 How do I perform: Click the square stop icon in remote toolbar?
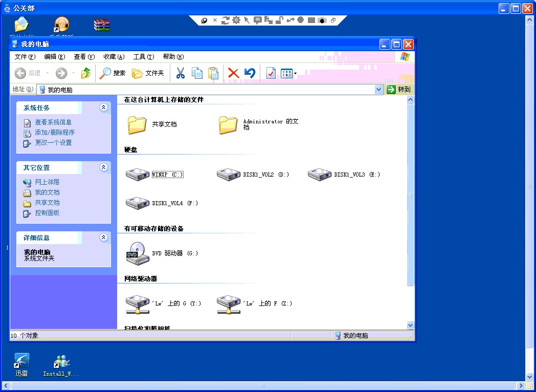pyautogui.click(x=311, y=20)
